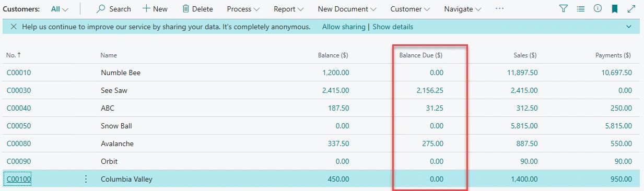This screenshot has width=644, height=191.
Task: Open Columbia Valley payments 950.00
Action: pos(621,179)
